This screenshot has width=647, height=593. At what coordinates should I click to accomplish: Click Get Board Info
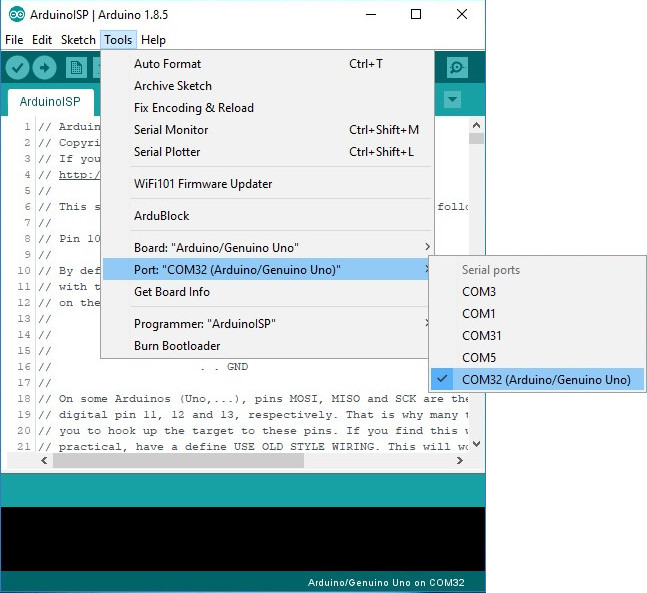[x=267, y=292]
